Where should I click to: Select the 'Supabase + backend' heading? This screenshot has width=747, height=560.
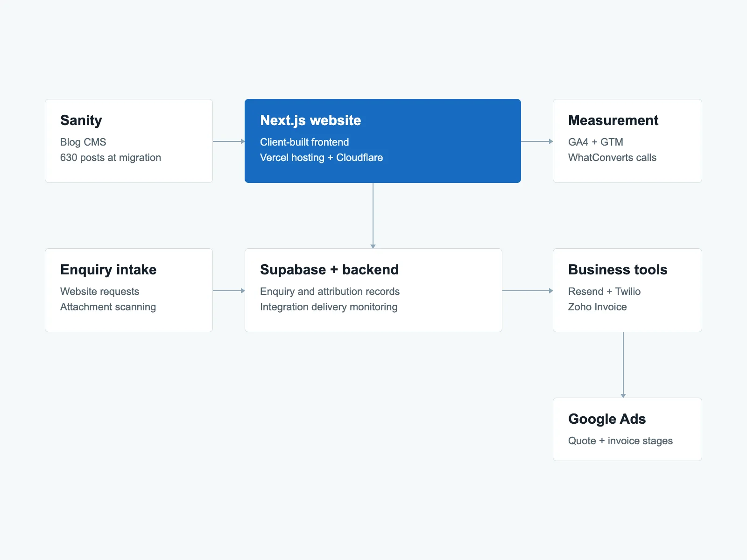(329, 270)
